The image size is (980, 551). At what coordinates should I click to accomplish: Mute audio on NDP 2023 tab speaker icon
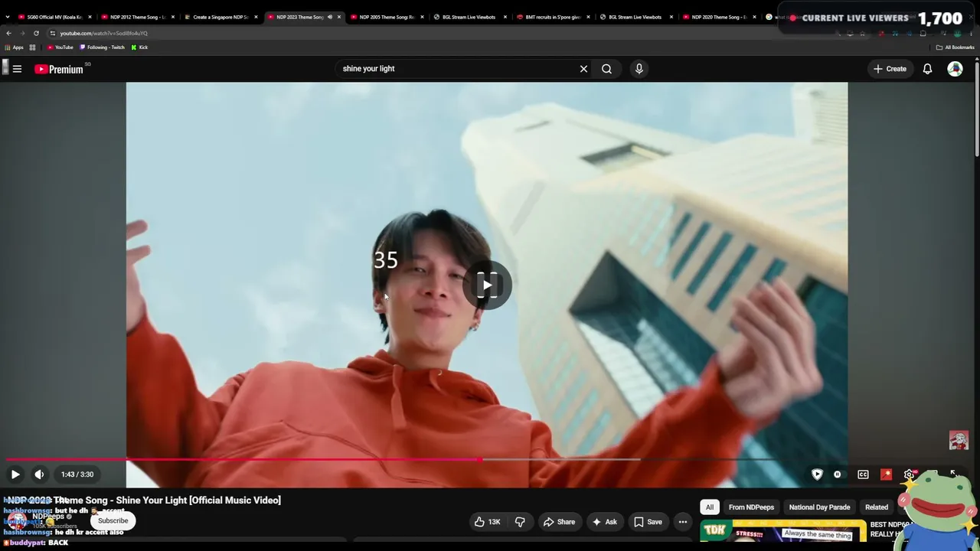coord(330,17)
